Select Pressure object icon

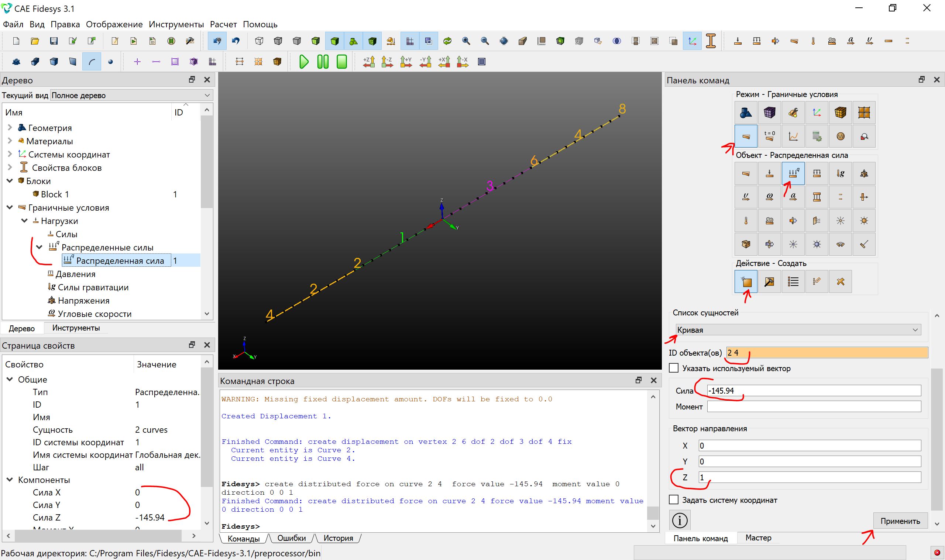point(817,173)
